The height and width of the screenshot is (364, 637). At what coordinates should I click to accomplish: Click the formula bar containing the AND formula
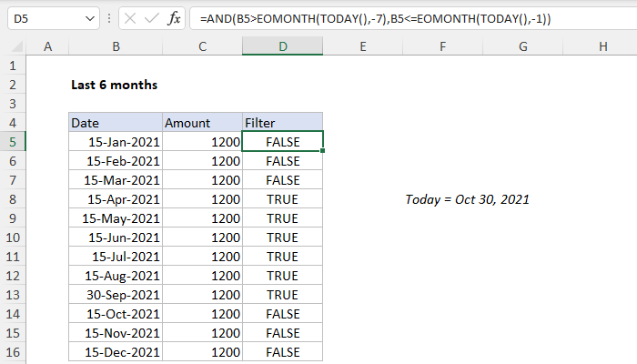(x=409, y=18)
